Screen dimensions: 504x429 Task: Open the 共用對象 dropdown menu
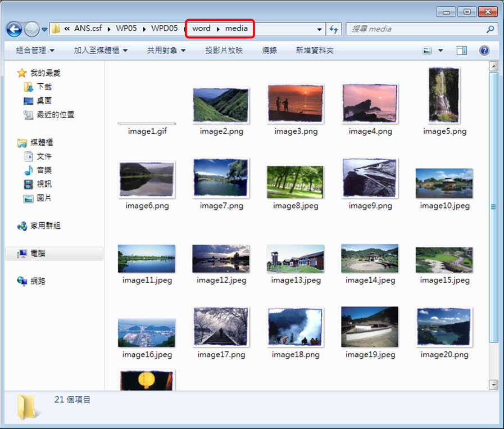166,50
